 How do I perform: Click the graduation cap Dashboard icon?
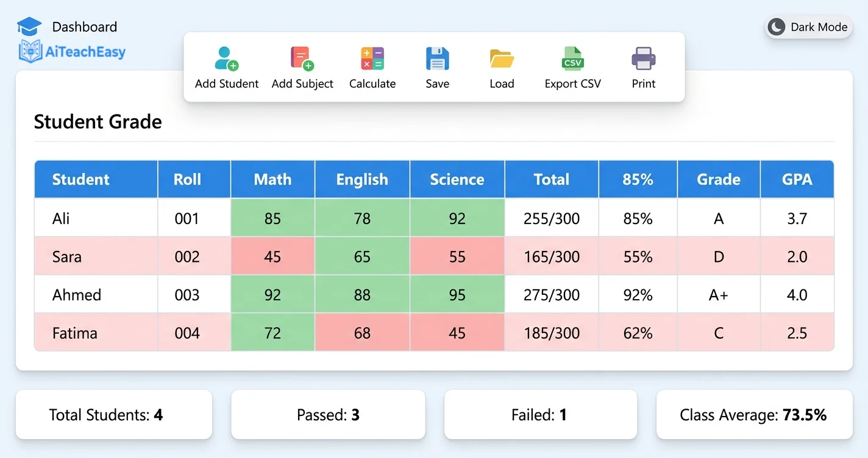coord(29,26)
